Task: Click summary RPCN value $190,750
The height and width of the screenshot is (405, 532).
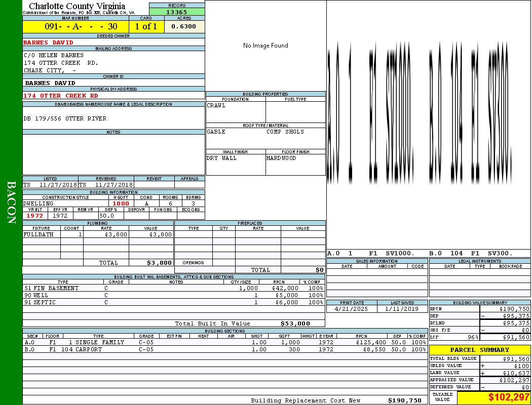Action: pos(514,309)
